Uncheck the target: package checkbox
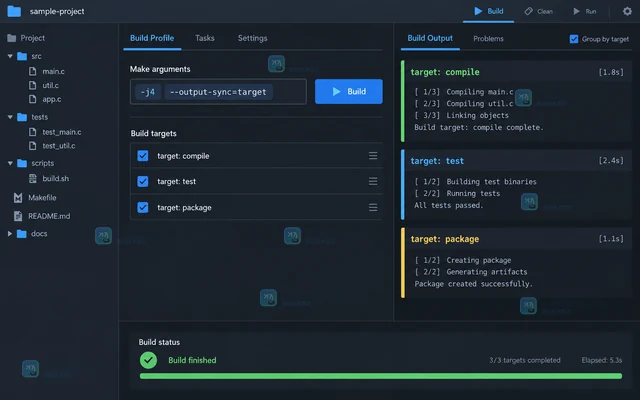The image size is (640, 400). point(143,207)
